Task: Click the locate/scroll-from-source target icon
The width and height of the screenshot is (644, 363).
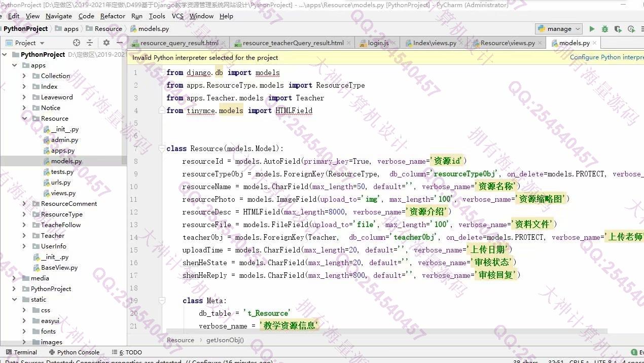Action: pyautogui.click(x=77, y=43)
